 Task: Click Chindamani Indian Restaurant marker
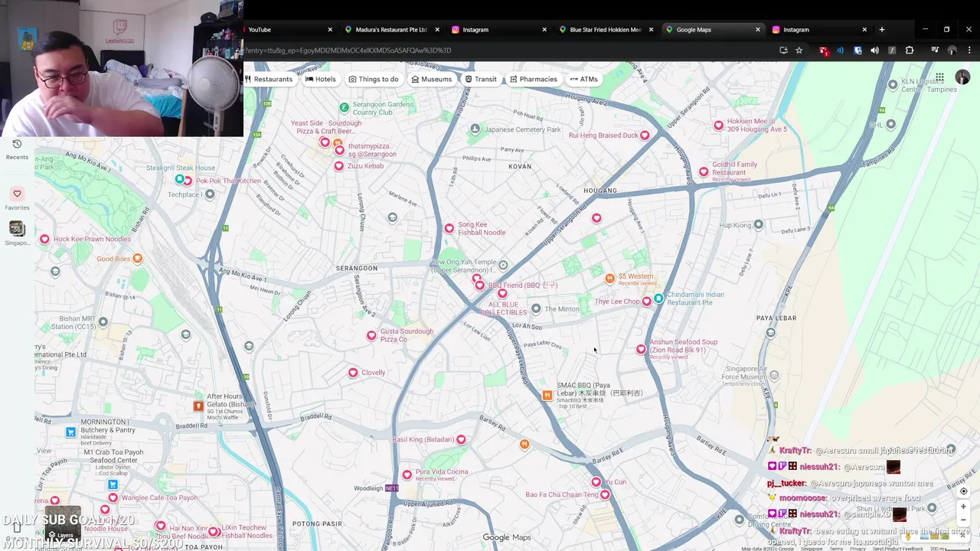658,298
